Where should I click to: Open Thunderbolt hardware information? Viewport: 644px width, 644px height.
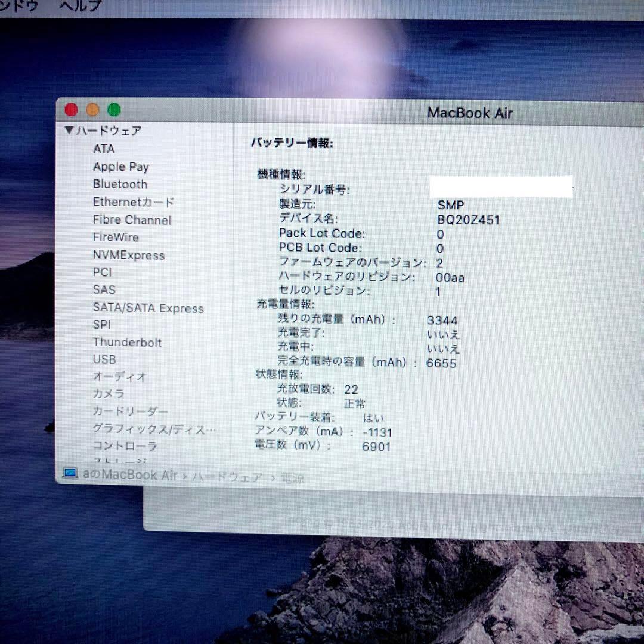(x=127, y=342)
